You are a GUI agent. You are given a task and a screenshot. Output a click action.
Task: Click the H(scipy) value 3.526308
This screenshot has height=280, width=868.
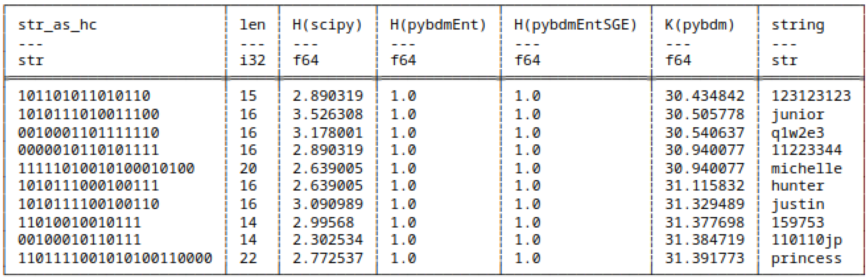coord(328,115)
